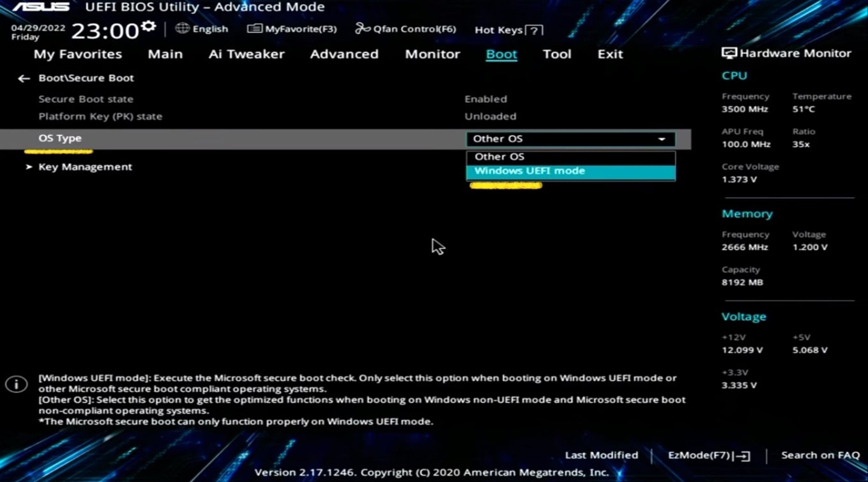Open MyFavorite(F3) list
Image resolution: width=868 pixels, height=482 pixels.
(x=292, y=29)
